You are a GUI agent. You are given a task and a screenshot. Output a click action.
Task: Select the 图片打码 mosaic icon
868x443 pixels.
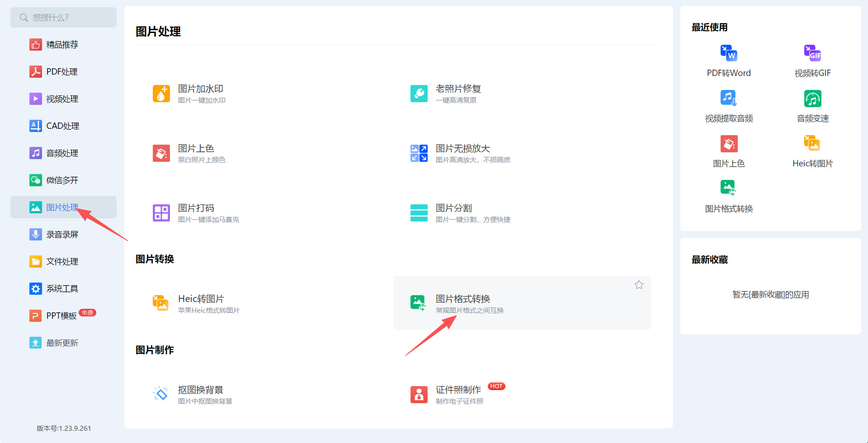point(161,213)
